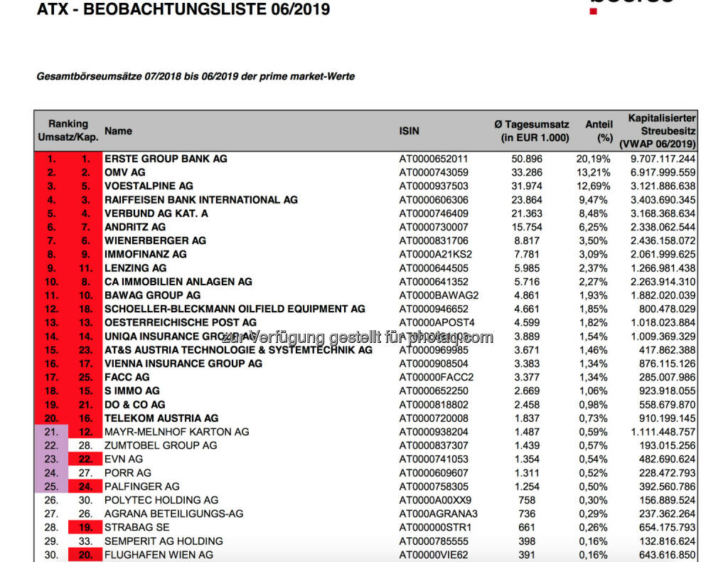This screenshot has width=728, height=562.
Task: Select the RAIFFEISEN BANK INTERNATIONAL AG entry
Action: [x=201, y=200]
